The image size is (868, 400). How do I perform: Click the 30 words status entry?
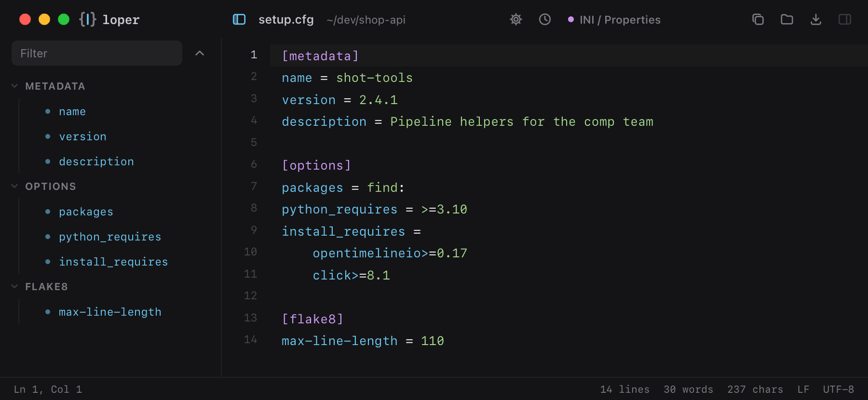pyautogui.click(x=688, y=389)
